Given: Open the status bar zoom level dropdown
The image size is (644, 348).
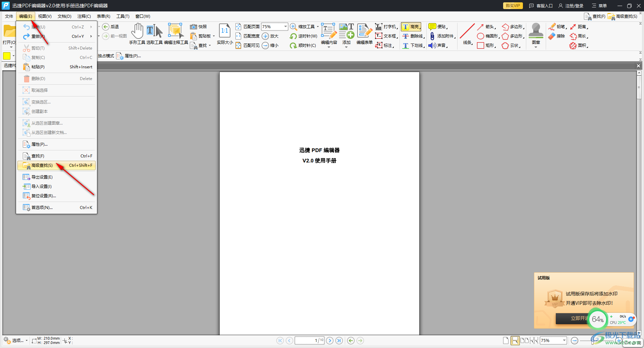Looking at the screenshot, I should (x=564, y=341).
